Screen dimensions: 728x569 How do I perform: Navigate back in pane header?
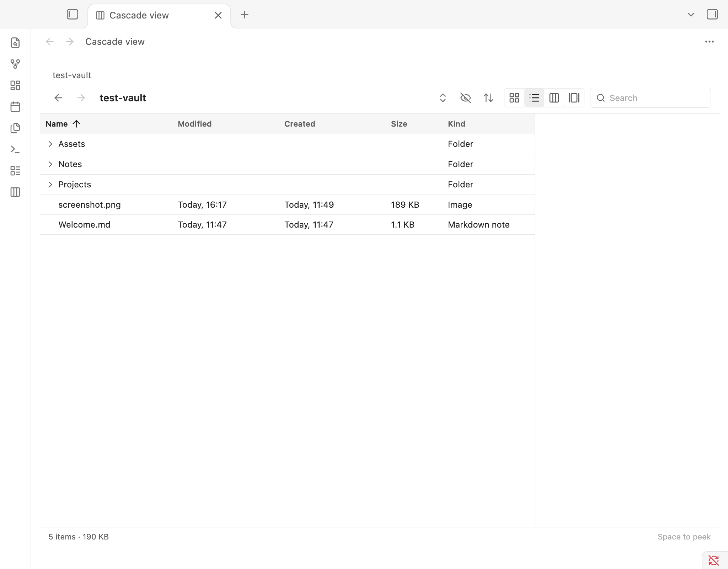[50, 42]
